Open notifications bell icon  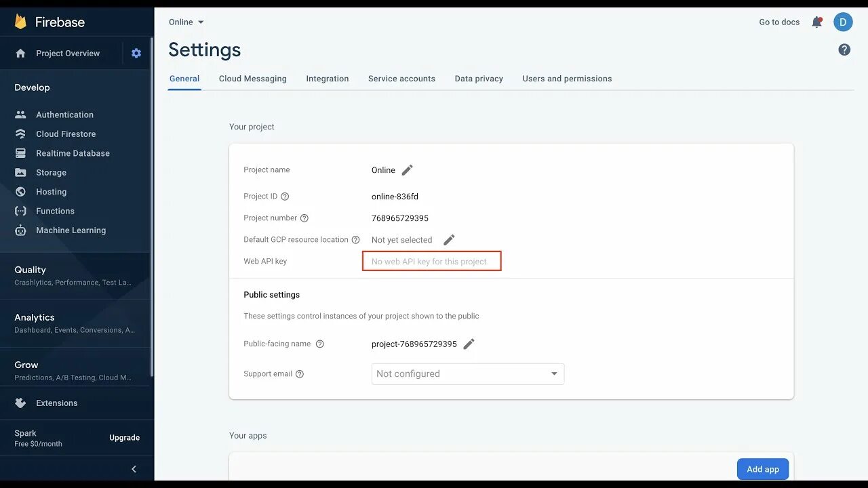[x=817, y=22]
